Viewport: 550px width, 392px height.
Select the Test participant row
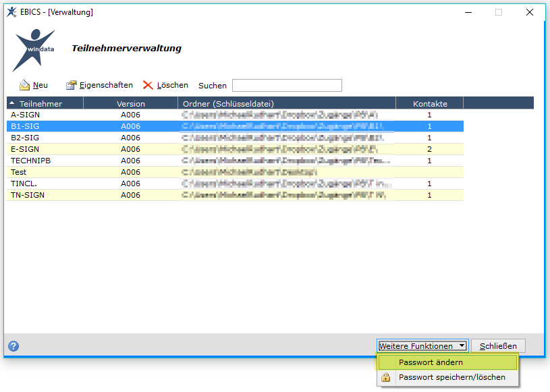[235, 172]
